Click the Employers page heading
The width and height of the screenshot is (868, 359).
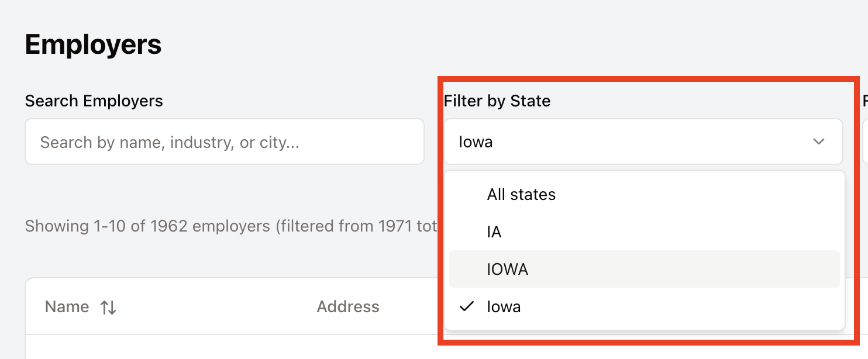[93, 44]
